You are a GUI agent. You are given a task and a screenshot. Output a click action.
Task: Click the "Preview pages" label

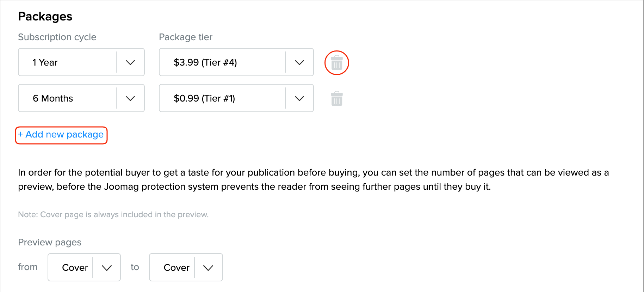[50, 242]
